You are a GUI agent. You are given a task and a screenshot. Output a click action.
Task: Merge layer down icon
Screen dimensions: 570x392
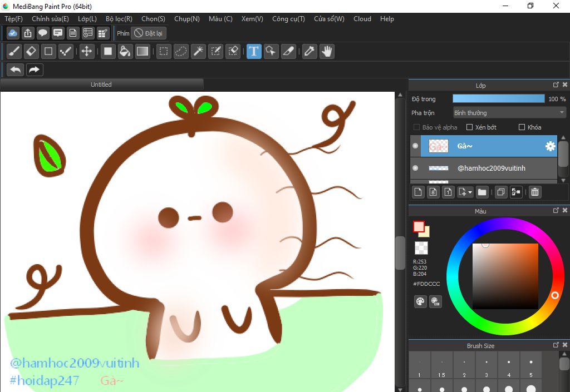516,192
